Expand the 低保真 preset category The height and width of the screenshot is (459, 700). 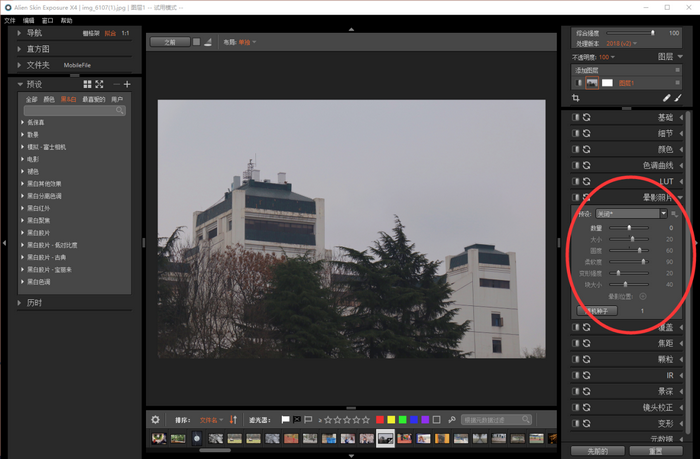pos(23,122)
